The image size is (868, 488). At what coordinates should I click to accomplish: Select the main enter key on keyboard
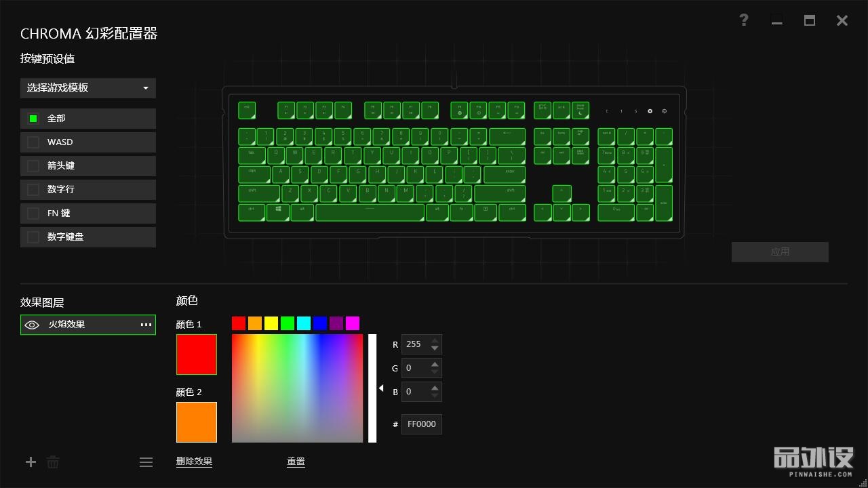[x=505, y=174]
